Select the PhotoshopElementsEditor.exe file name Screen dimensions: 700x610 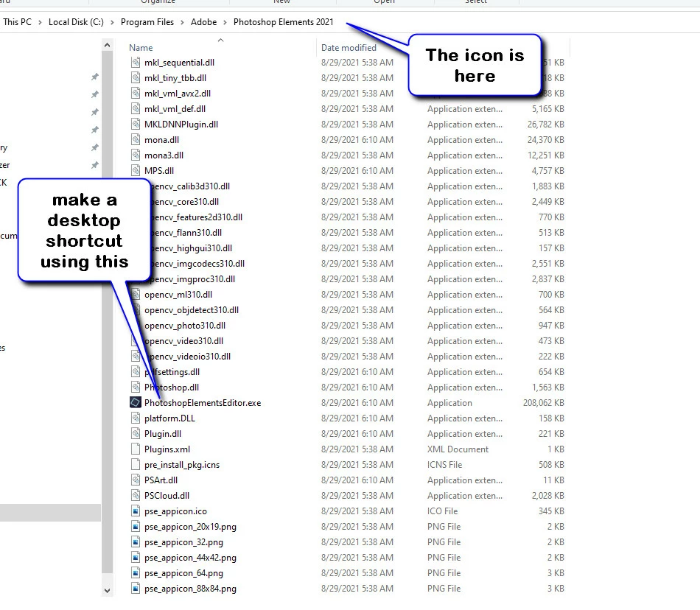pos(203,402)
